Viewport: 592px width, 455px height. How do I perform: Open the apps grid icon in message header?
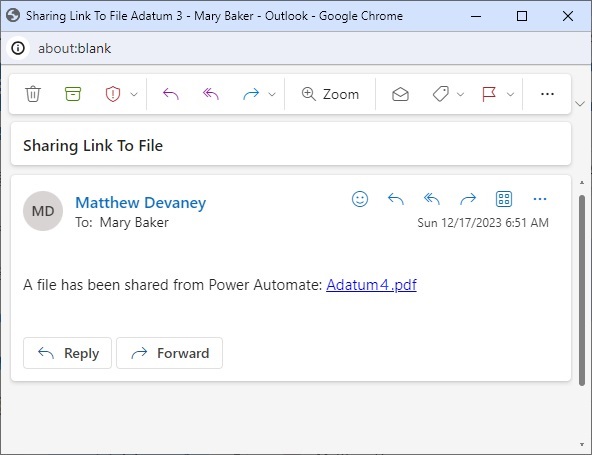[504, 199]
